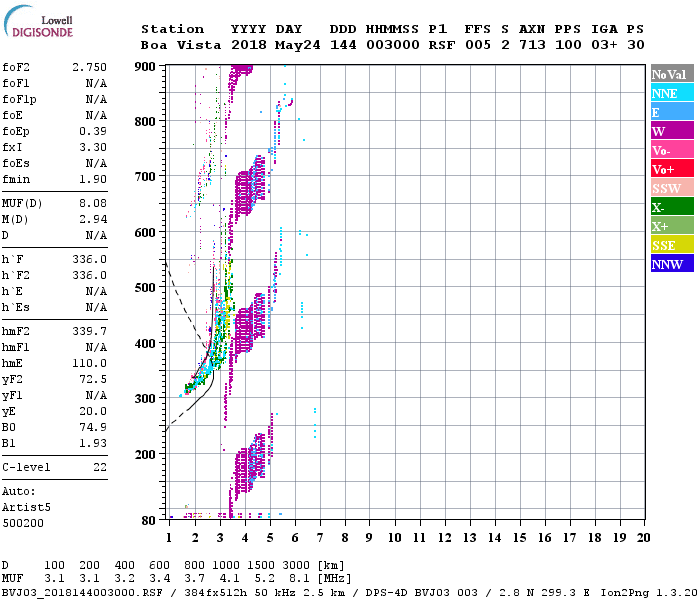The image size is (700, 600).
Task: Click the M(D) value 2.94
Action: (x=93, y=219)
